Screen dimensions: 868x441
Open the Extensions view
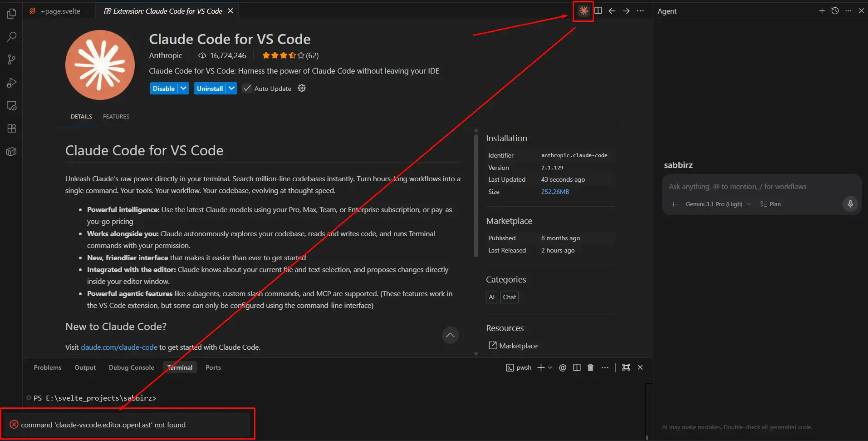[x=12, y=129]
